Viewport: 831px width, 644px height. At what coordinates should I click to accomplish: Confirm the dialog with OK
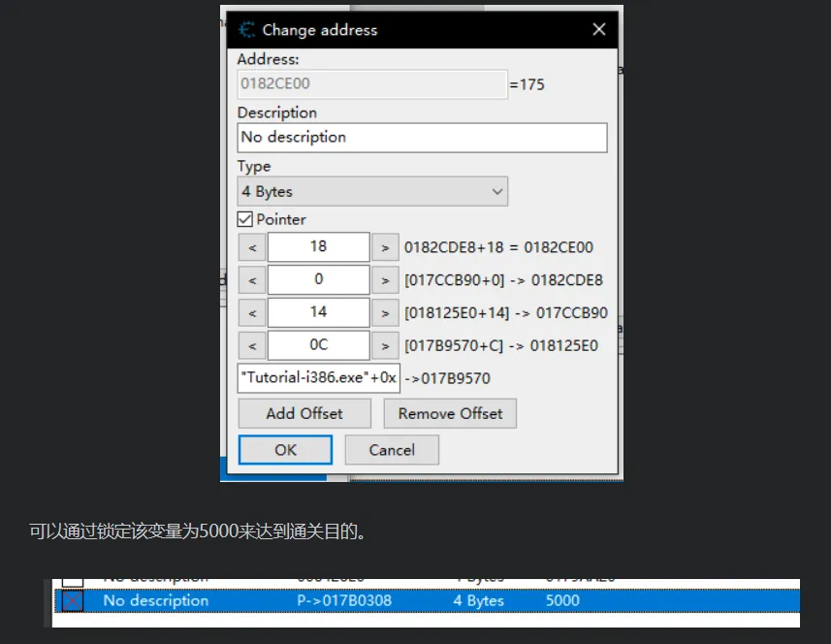point(285,450)
